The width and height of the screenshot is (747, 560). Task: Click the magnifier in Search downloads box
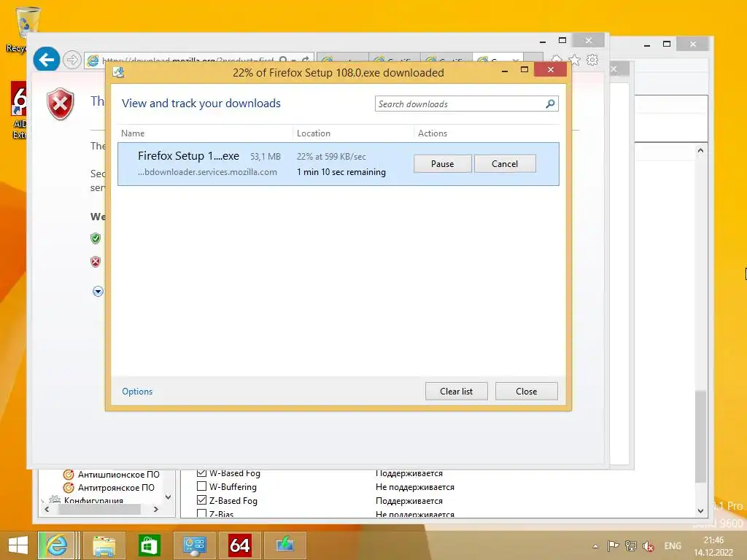(x=550, y=104)
